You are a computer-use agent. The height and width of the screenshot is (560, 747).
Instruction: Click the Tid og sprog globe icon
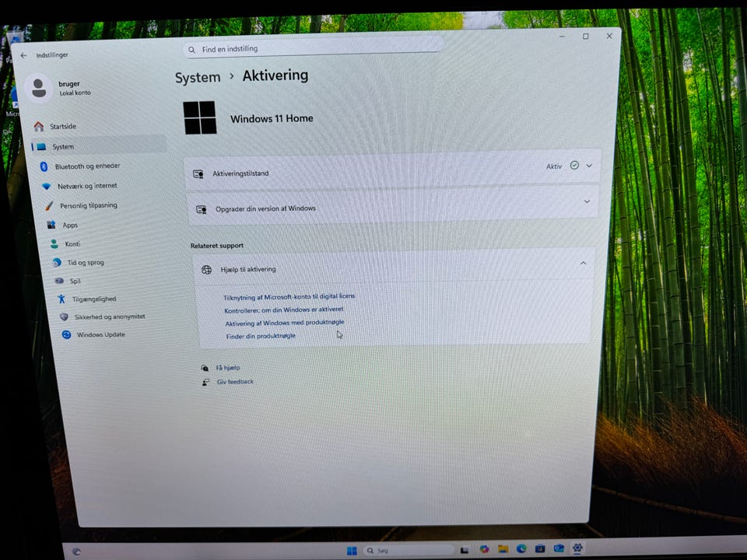click(x=57, y=262)
